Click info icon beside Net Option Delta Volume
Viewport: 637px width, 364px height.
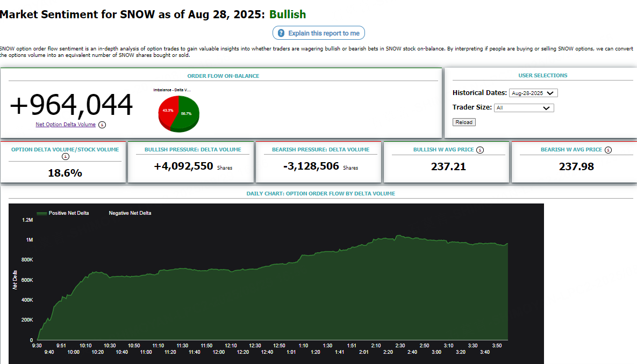tap(102, 125)
